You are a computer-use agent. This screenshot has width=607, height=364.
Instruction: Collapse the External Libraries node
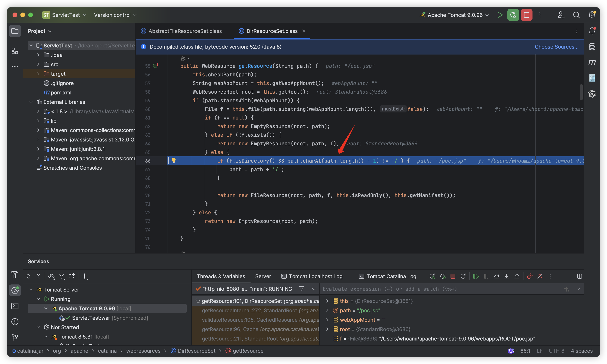pyautogui.click(x=31, y=102)
